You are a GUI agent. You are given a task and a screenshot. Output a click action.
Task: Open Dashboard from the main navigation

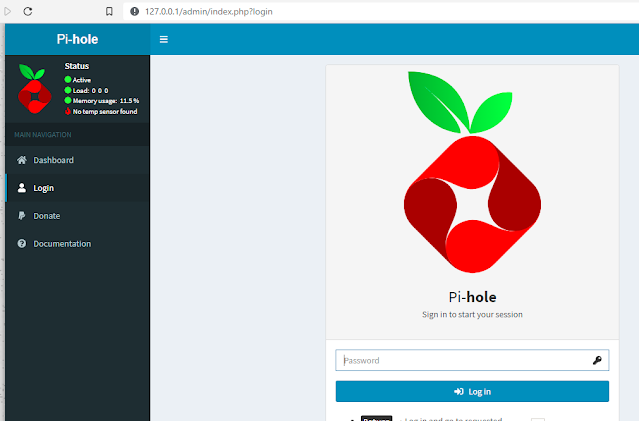[x=77, y=160]
